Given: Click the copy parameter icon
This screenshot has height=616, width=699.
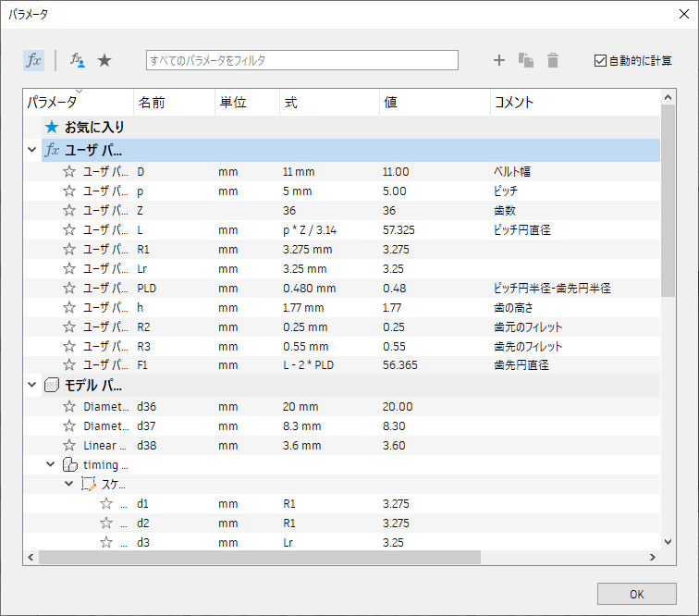Looking at the screenshot, I should (x=526, y=61).
